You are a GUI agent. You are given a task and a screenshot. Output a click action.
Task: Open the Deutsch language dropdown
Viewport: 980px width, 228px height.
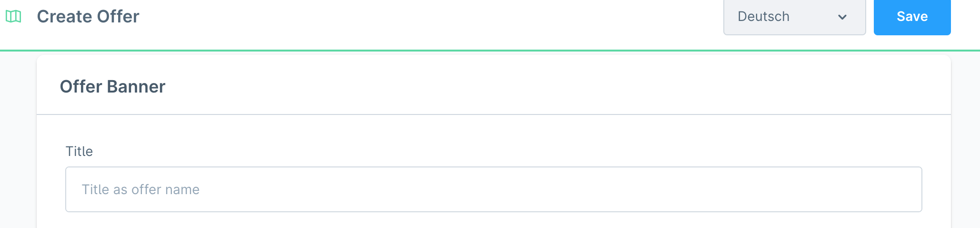tap(794, 17)
